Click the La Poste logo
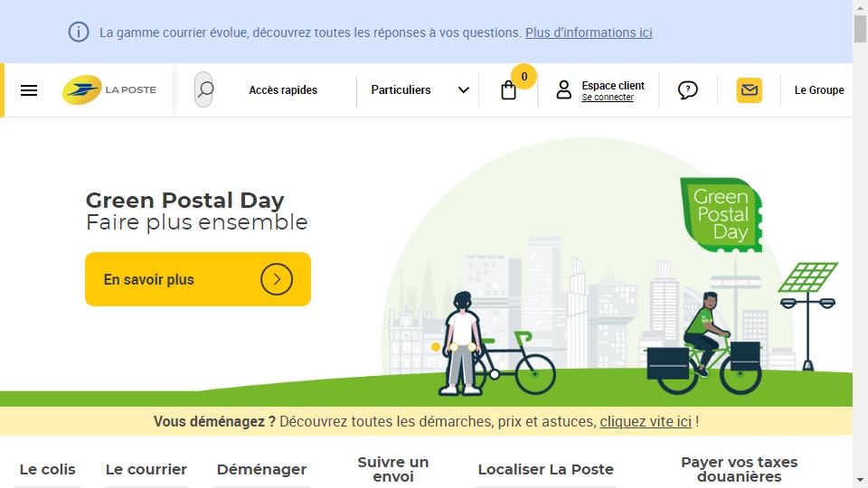Image resolution: width=868 pixels, height=488 pixels. [109, 89]
